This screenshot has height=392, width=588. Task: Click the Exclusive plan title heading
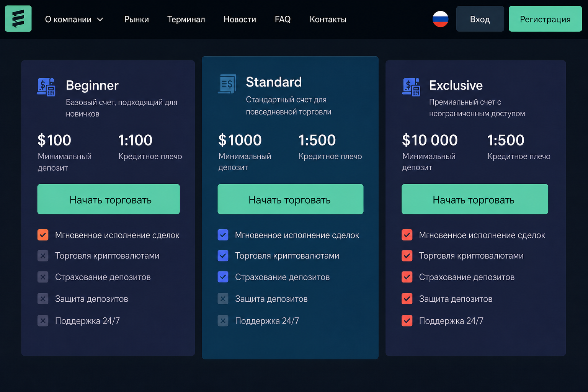point(456,85)
